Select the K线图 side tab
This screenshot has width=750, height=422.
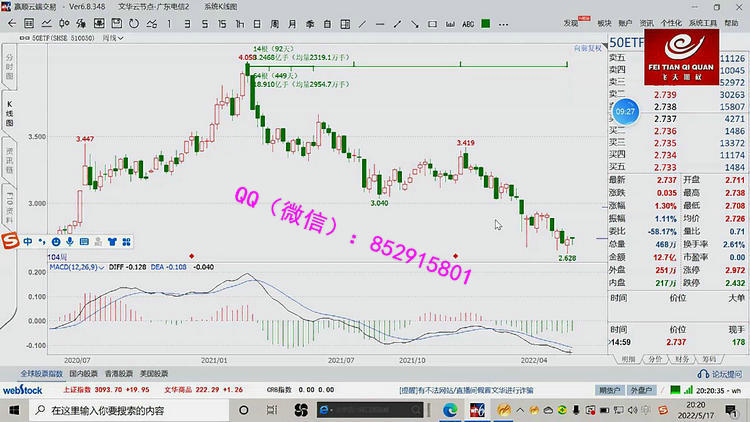(9, 111)
